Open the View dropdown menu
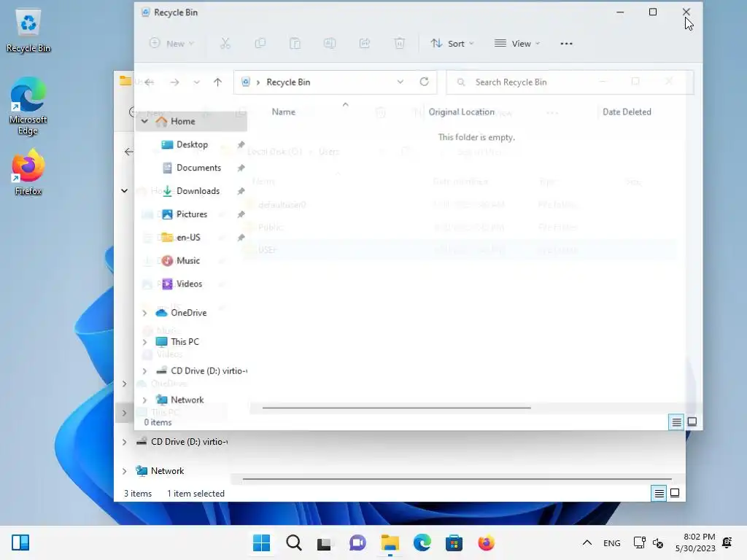 517,43
